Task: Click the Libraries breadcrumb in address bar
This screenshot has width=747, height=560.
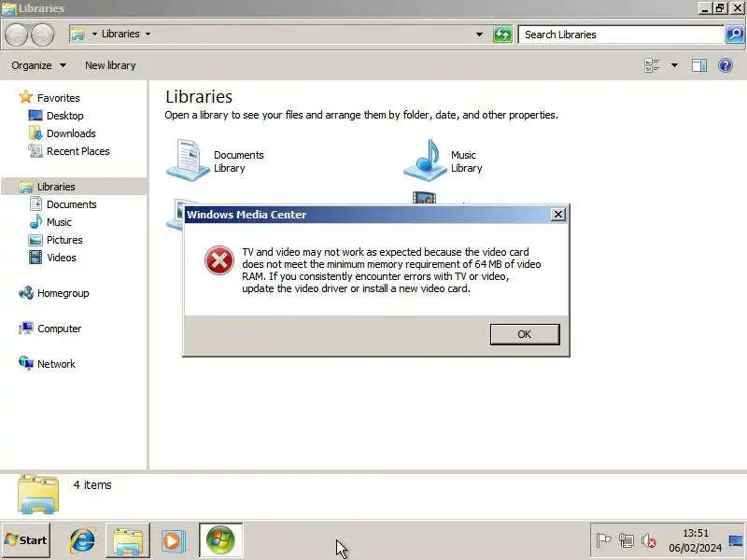Action: [120, 34]
